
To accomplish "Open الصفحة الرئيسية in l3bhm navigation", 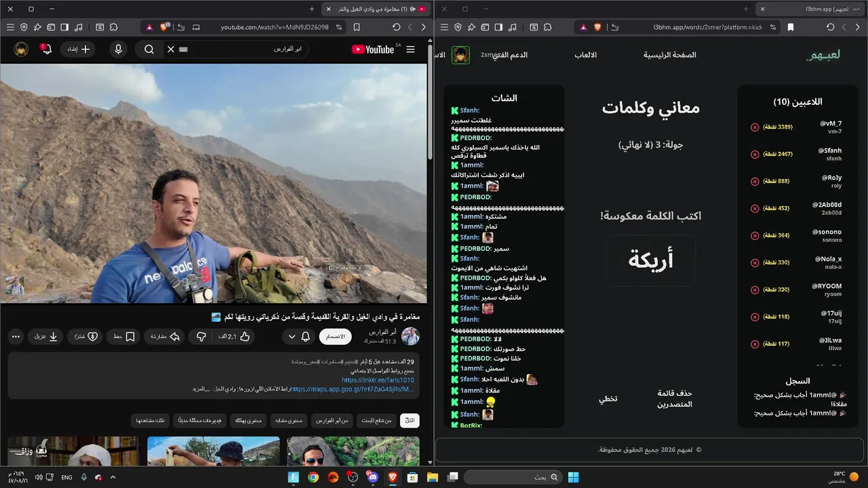I will click(x=670, y=55).
